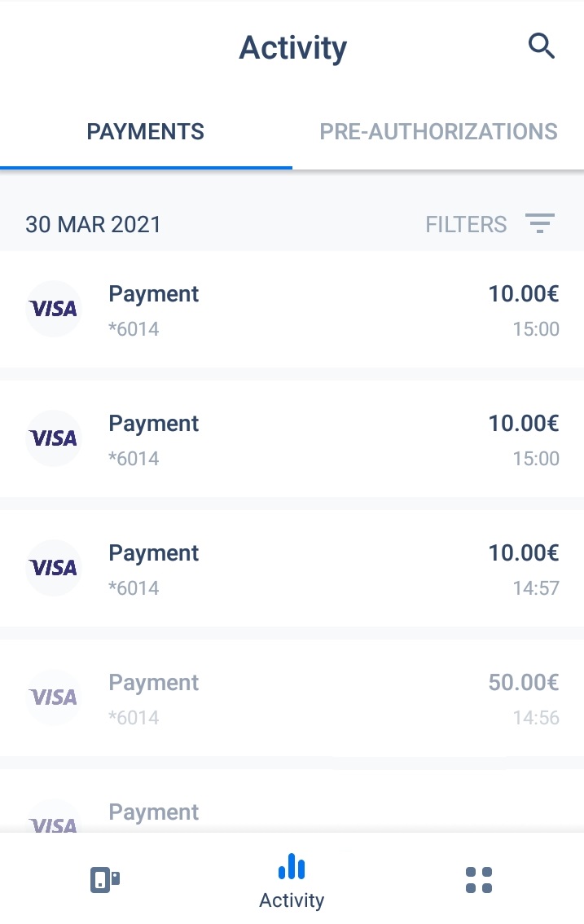Open the first 10.00€ payment at 15:00

click(292, 310)
